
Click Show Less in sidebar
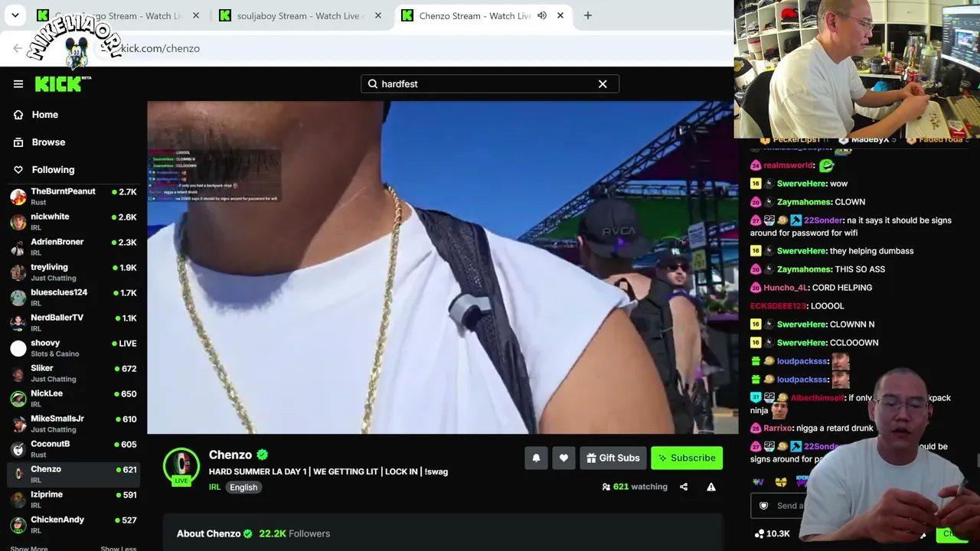click(x=119, y=548)
